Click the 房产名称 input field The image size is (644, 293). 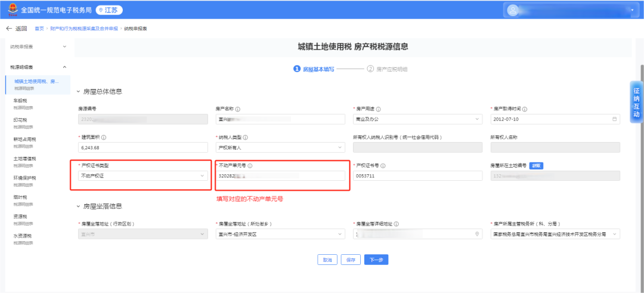point(280,119)
